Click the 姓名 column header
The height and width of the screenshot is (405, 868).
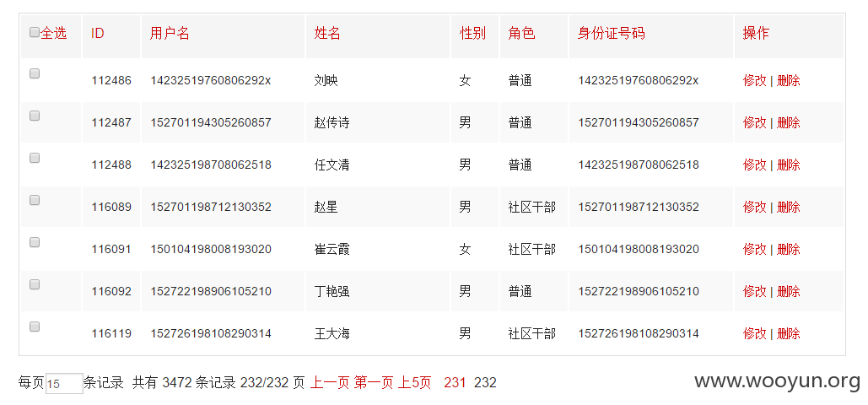pyautogui.click(x=327, y=33)
